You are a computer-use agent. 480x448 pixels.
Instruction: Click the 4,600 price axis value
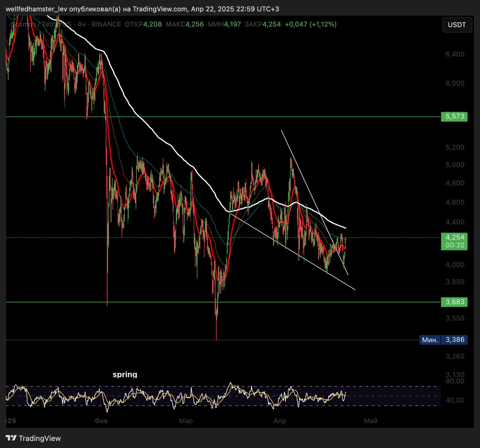[454, 202]
